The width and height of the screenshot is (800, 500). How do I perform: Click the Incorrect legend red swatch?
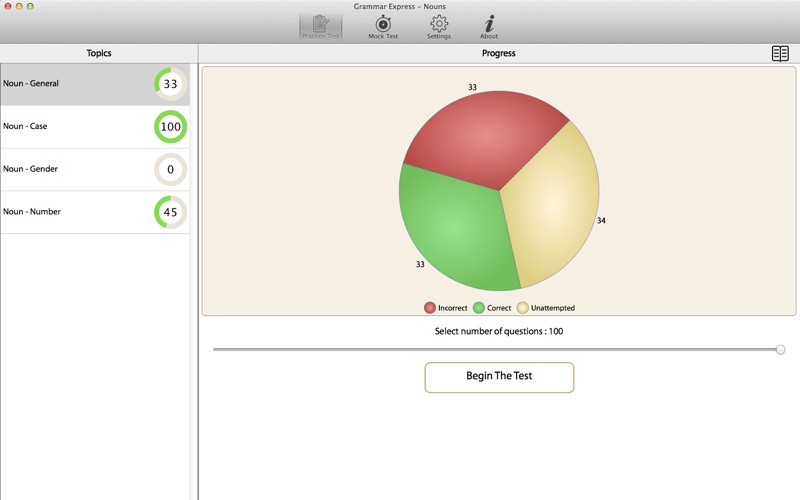430,308
